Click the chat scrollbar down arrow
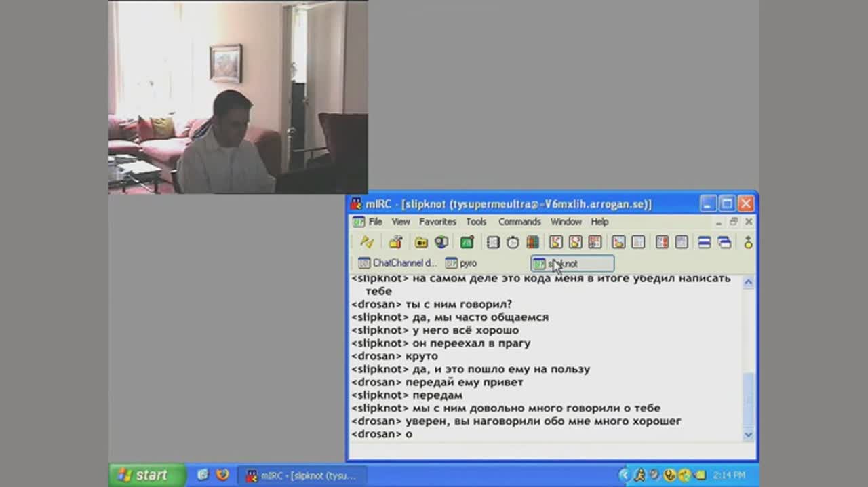868x487 pixels. coord(749,435)
